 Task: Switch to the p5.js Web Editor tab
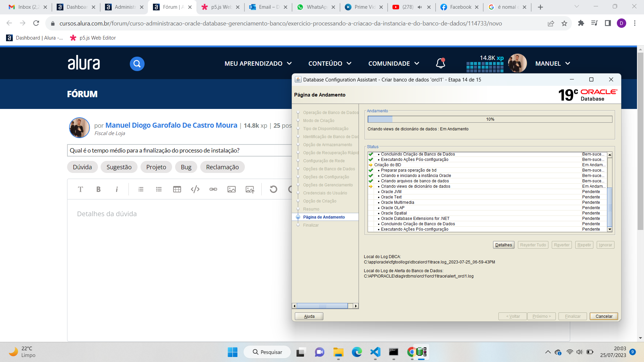coord(221,7)
